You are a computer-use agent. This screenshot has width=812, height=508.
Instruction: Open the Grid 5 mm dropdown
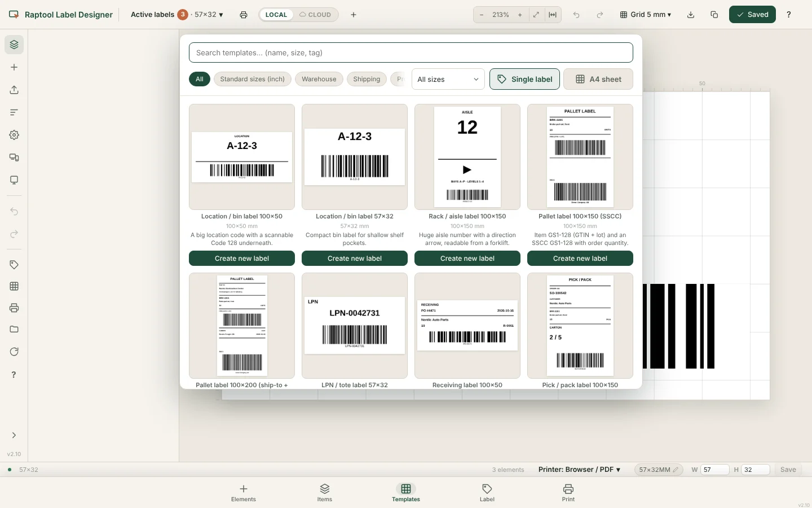pos(646,15)
